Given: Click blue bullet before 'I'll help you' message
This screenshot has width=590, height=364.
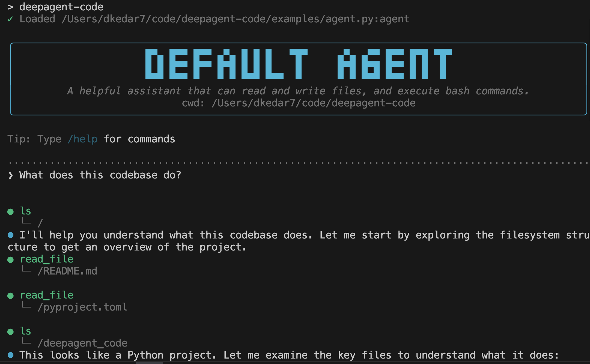Looking at the screenshot, I should pyautogui.click(x=11, y=235).
